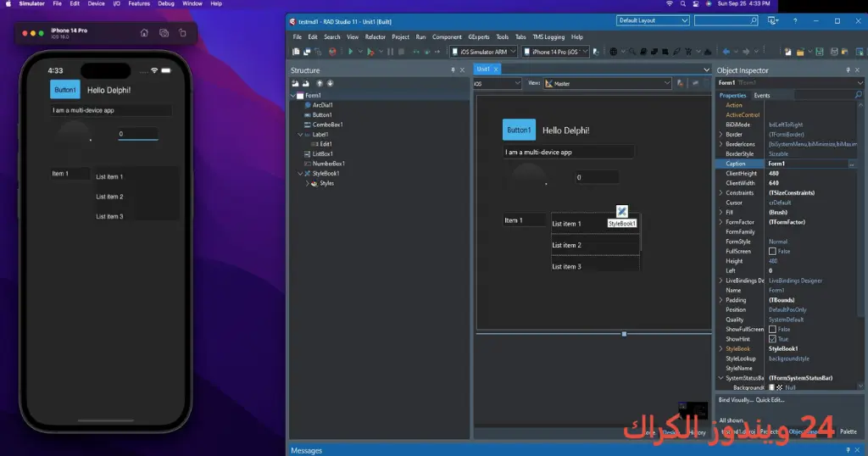This screenshot has height=456, width=868.
Task: Click the ArcDial knob in iPhone simulator
Action: (x=74, y=135)
